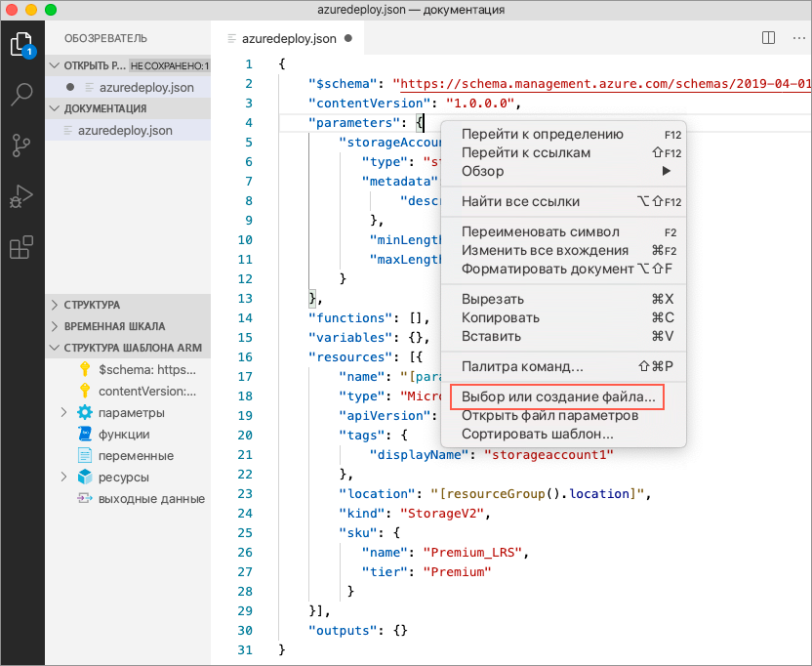This screenshot has width=812, height=666.
Task: Click "outputs" key on line 30
Action: click(x=343, y=631)
